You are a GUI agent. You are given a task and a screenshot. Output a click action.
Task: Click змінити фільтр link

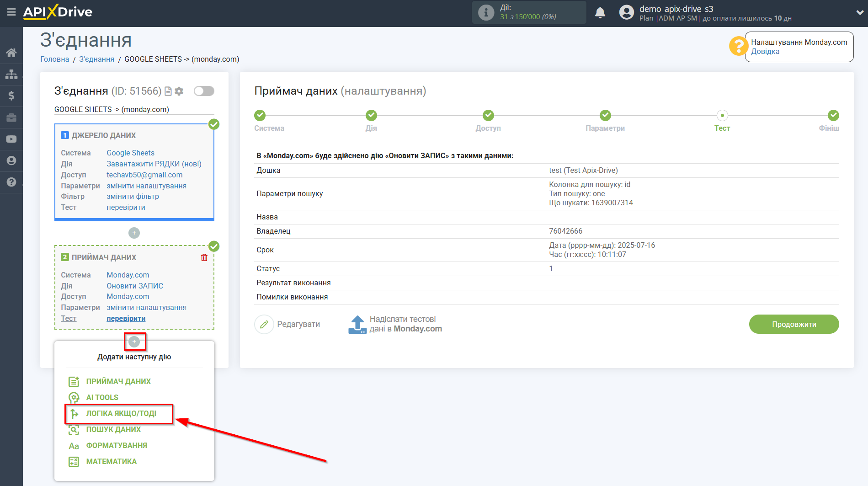click(x=133, y=196)
